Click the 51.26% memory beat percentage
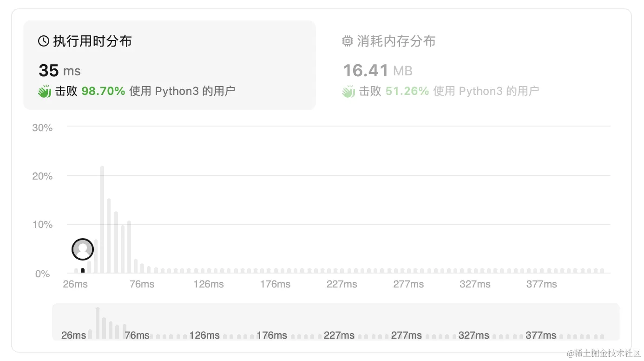Image resolution: width=644 pixels, height=361 pixels. tap(407, 91)
